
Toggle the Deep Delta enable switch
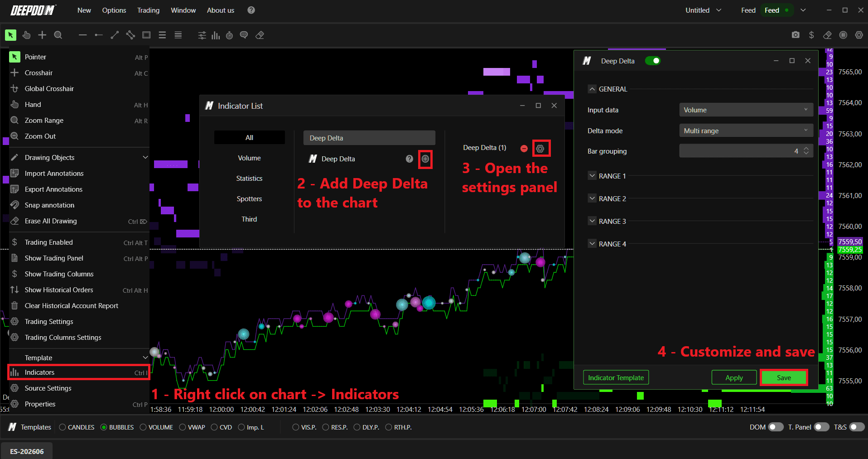click(653, 61)
